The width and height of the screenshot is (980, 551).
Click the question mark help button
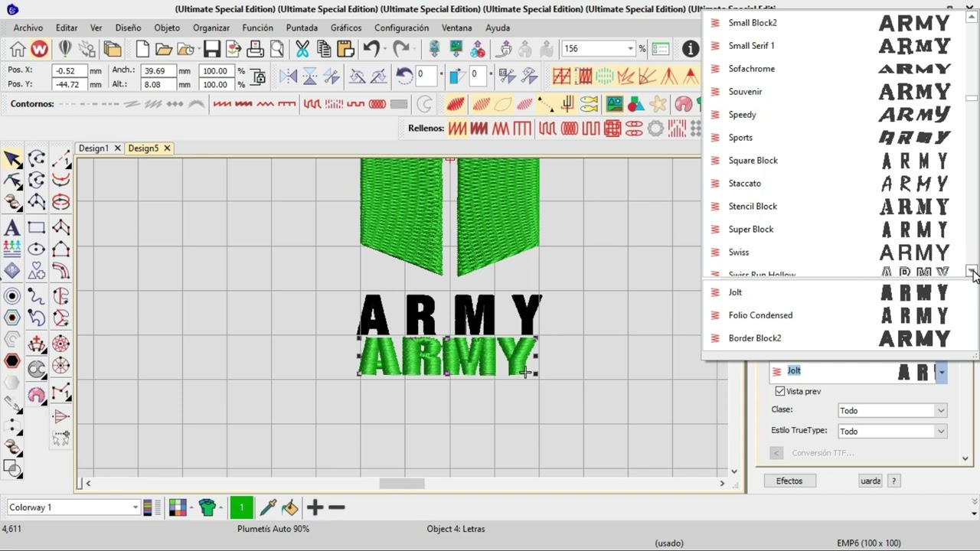(x=893, y=481)
